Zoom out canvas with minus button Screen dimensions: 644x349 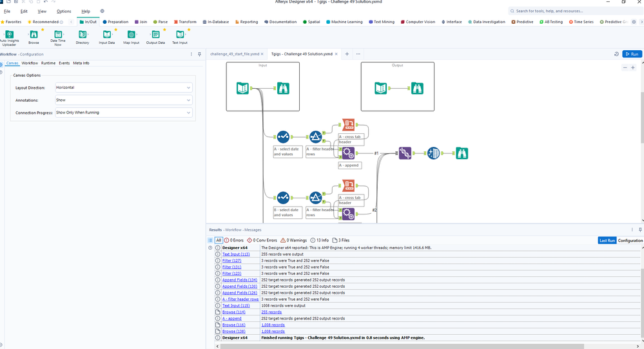(x=625, y=68)
